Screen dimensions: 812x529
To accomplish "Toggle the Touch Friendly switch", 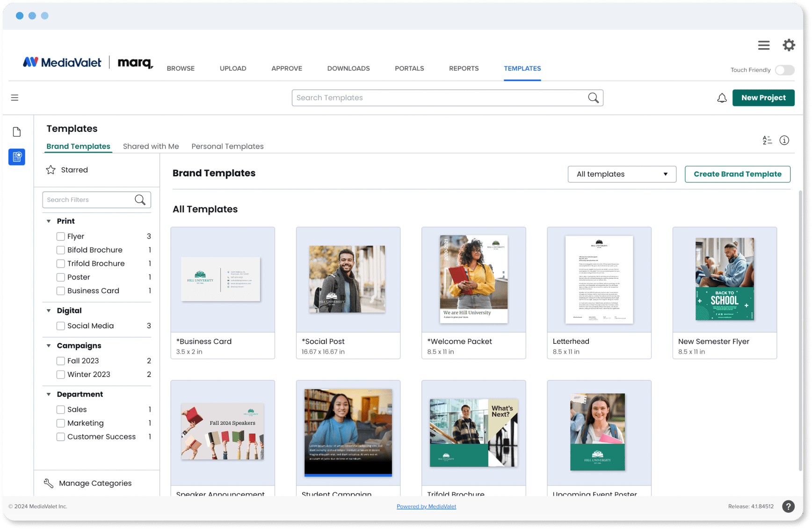I will (x=785, y=70).
